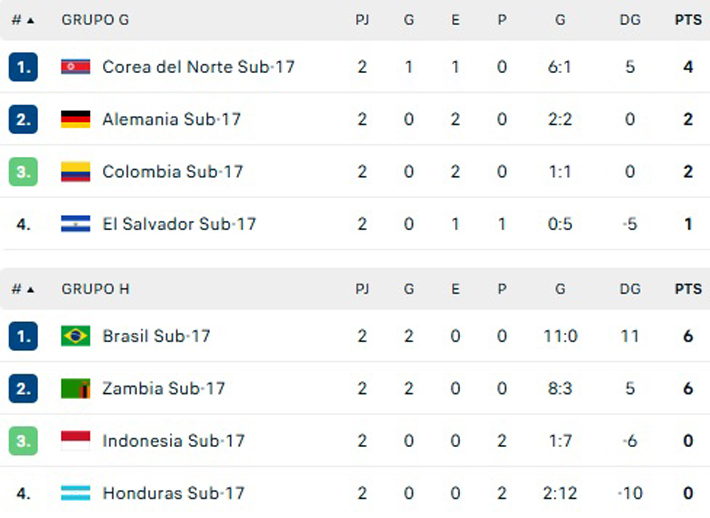710x518 pixels.
Task: Open Alemania Sub-17 team link
Action: click(171, 119)
